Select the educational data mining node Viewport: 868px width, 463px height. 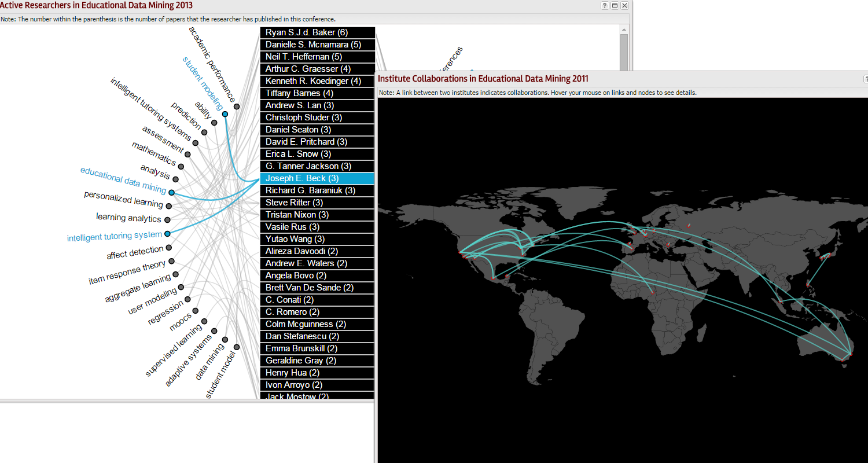coord(171,192)
